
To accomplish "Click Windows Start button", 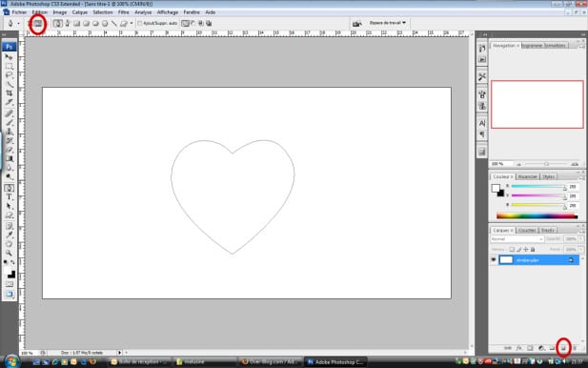I will [x=12, y=361].
